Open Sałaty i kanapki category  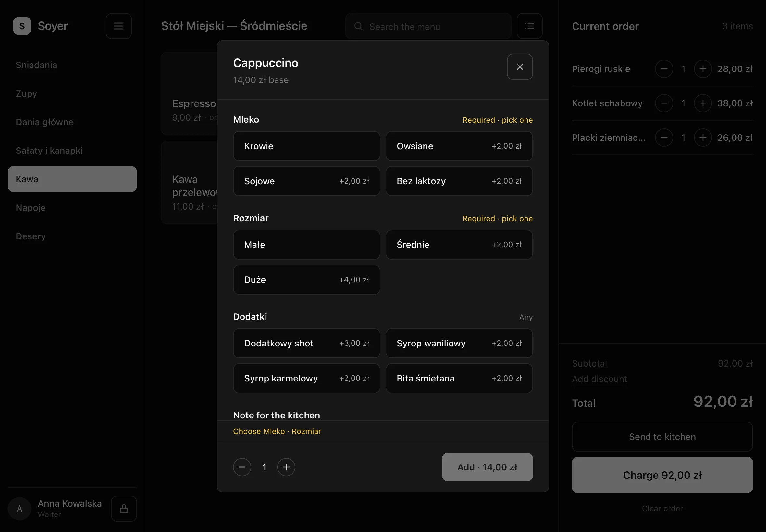(72, 150)
